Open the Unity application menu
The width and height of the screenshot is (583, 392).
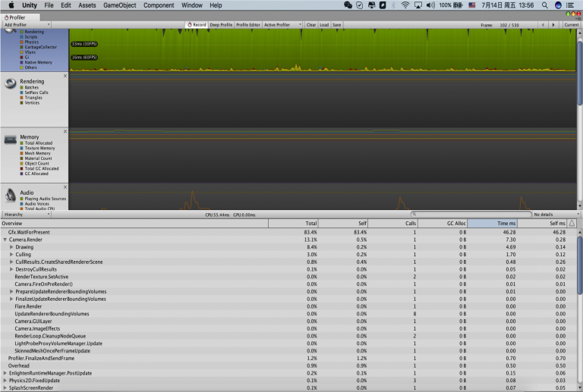(x=30, y=5)
